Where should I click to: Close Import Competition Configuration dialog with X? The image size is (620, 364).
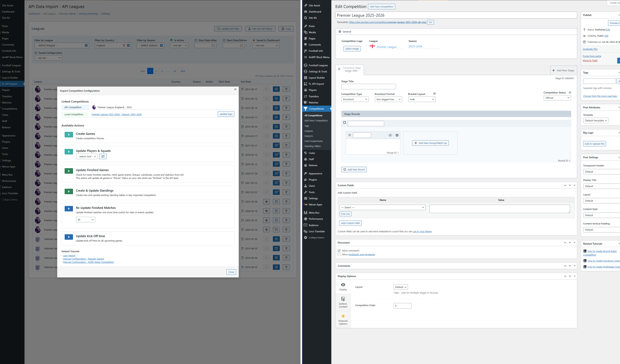click(x=235, y=89)
